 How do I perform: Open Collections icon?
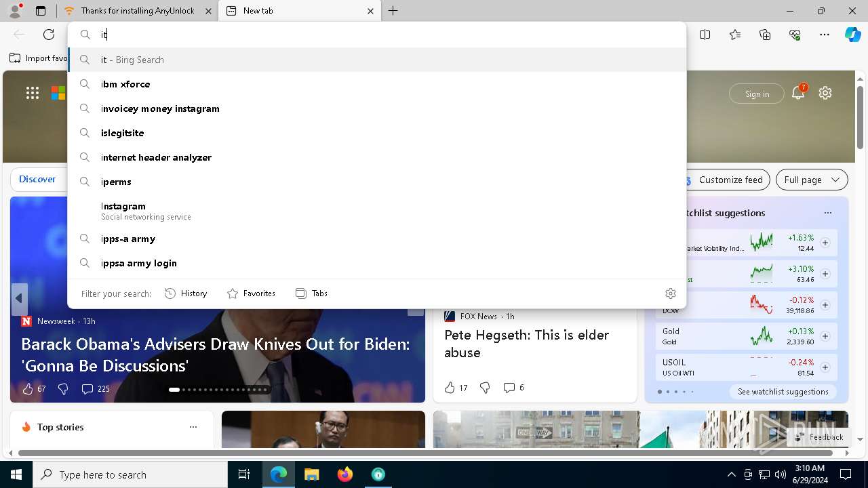[x=765, y=35]
